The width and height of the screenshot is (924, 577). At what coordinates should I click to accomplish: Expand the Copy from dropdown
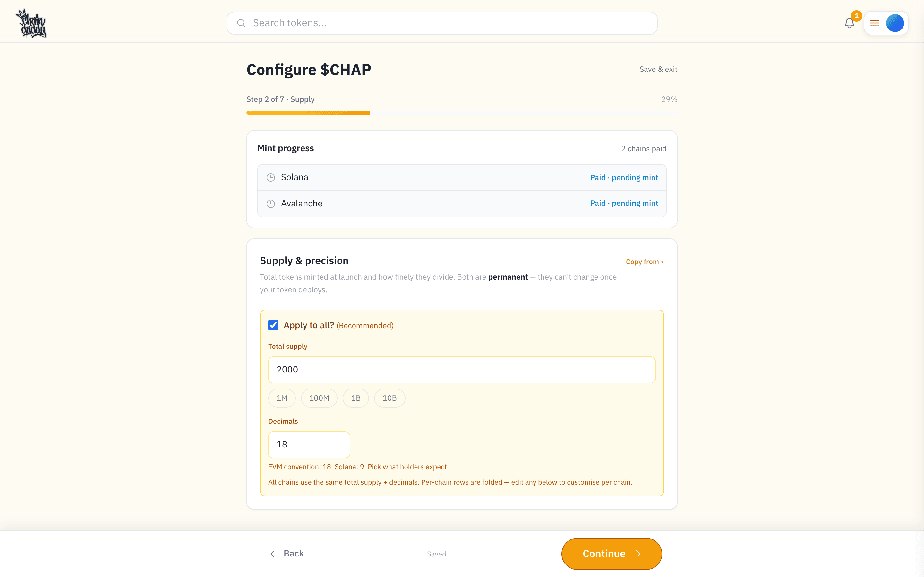[645, 262]
